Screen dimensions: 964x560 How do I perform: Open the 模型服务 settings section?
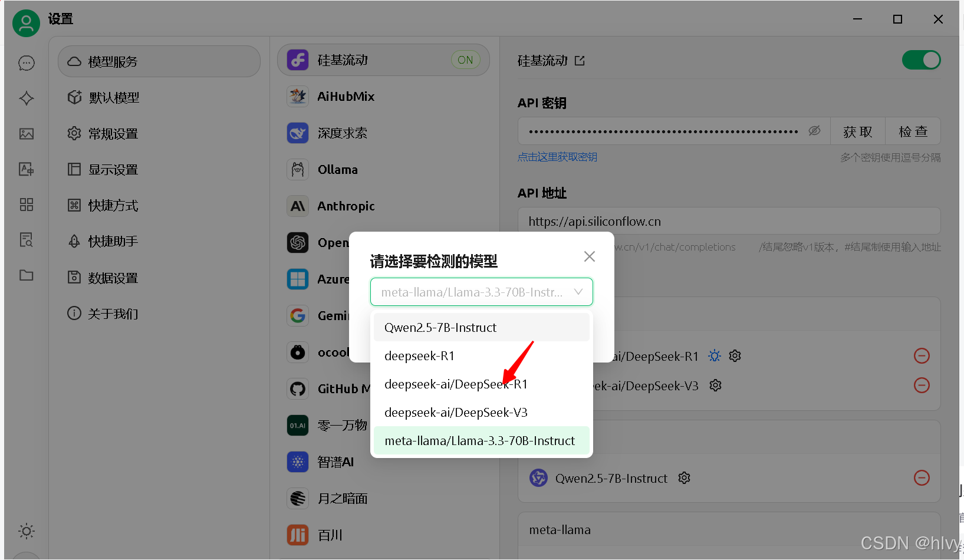pos(159,61)
